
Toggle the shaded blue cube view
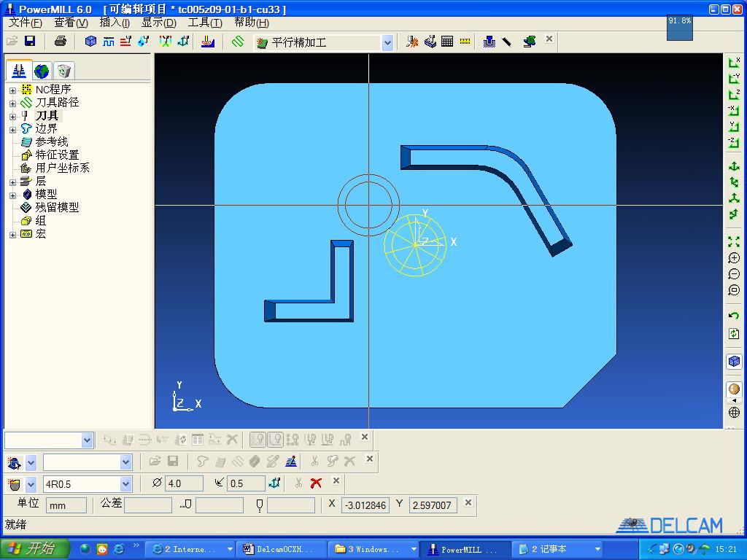tap(734, 362)
